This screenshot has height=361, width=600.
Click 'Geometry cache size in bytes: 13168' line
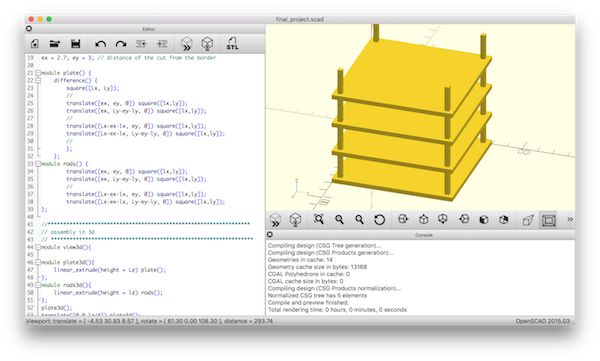[x=317, y=267]
